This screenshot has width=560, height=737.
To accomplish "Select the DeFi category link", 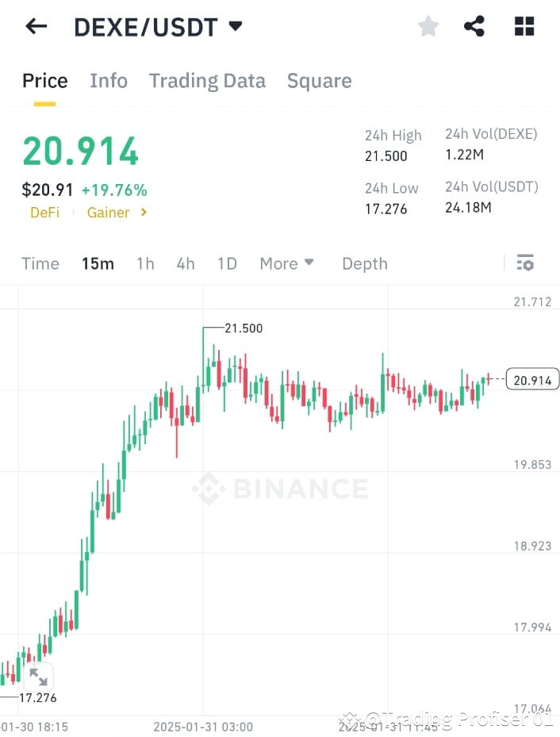I will click(x=44, y=213).
